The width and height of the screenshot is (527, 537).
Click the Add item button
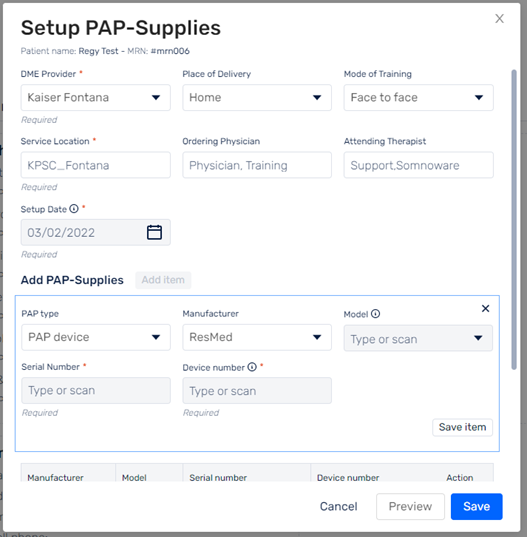tap(163, 280)
